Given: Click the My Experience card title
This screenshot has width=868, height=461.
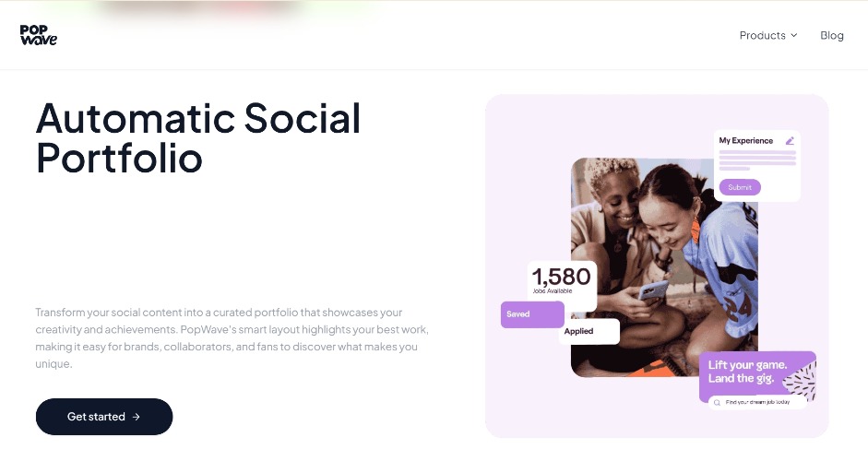Looking at the screenshot, I should click(746, 141).
